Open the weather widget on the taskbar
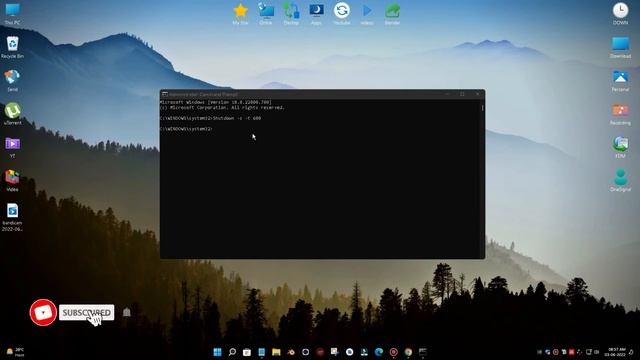The height and width of the screenshot is (360, 640). tap(15, 352)
